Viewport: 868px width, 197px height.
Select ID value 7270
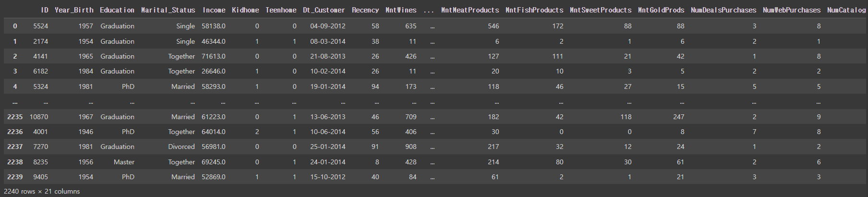click(40, 147)
